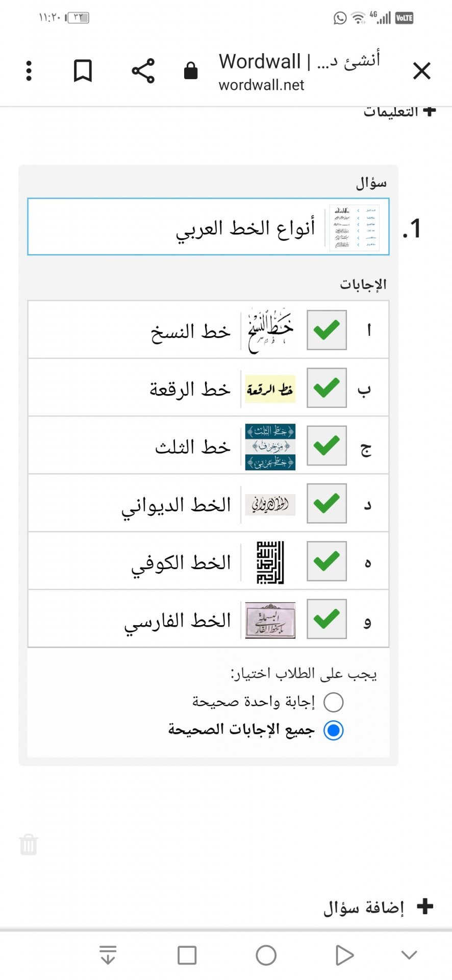
Task: Tap the circle home navigation button
Action: pyautogui.click(x=266, y=955)
